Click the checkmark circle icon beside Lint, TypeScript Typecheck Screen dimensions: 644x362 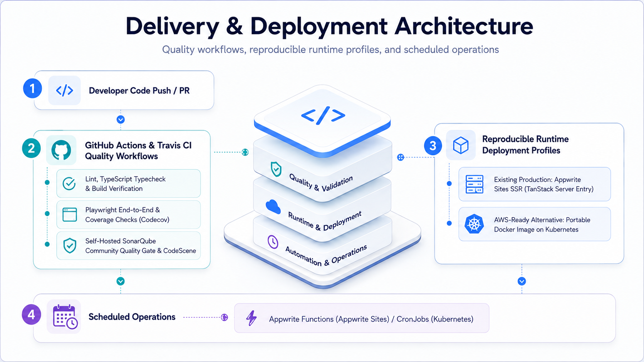point(69,184)
